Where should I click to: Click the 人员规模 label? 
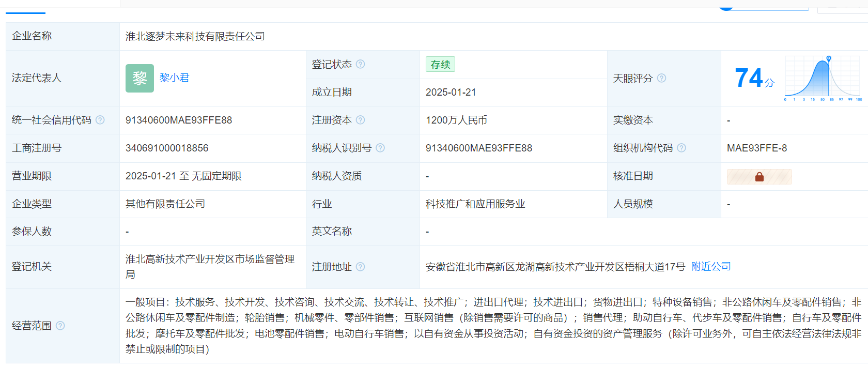[633, 204]
